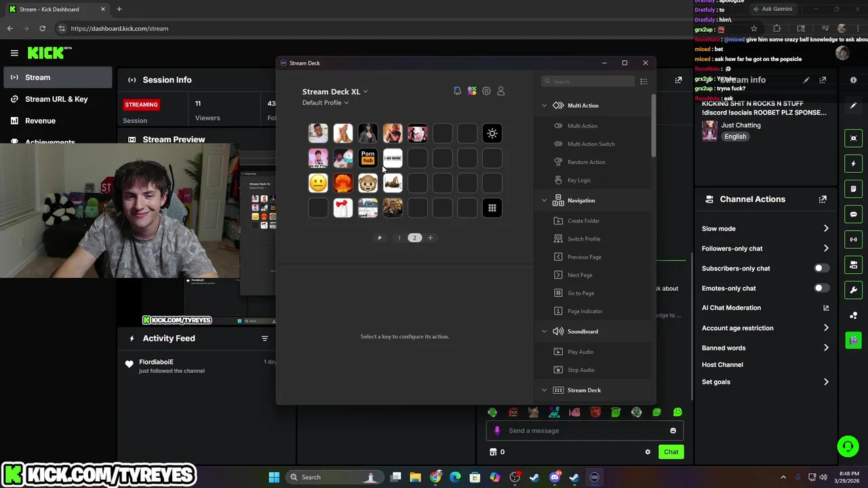Viewport: 868px width, 488px height.
Task: Add a new page with the plus button
Action: tap(430, 238)
